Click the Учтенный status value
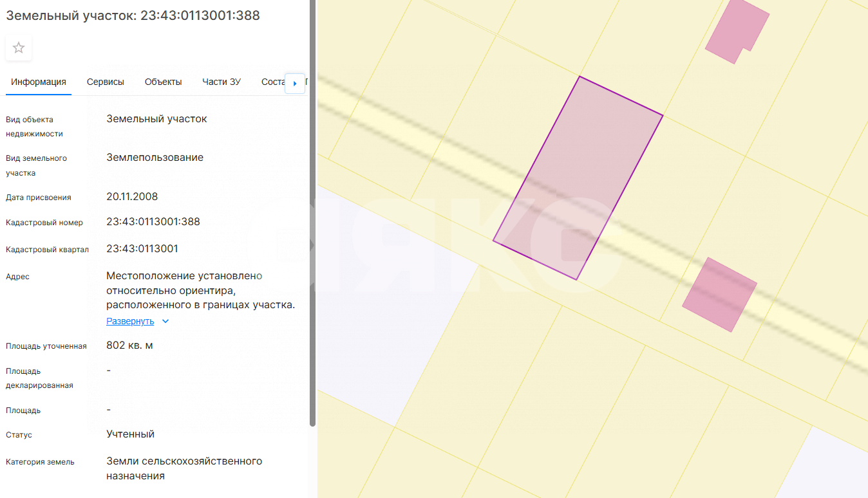 pos(130,434)
